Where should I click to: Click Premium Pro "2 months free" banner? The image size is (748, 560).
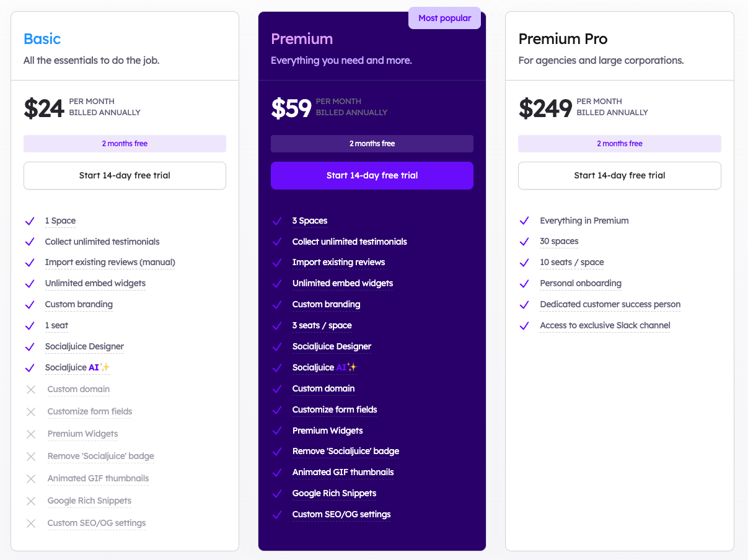[620, 144]
